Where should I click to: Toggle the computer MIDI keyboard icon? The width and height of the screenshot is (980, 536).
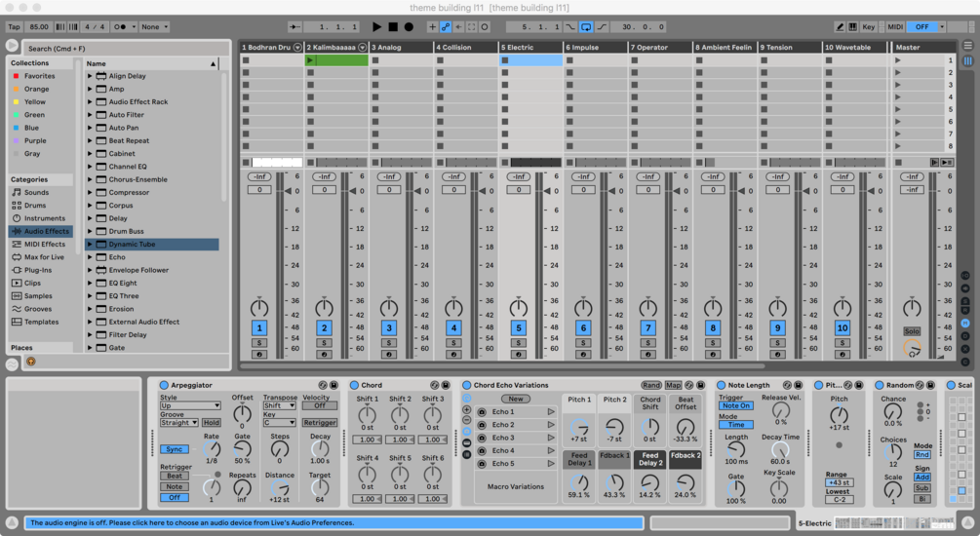point(852,27)
